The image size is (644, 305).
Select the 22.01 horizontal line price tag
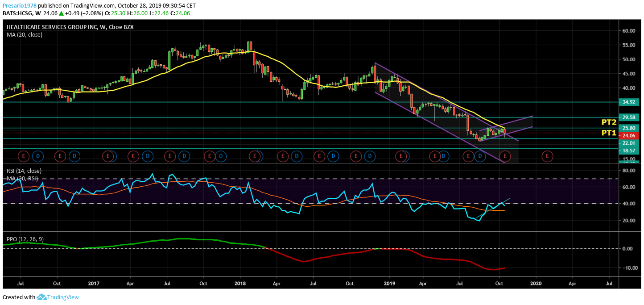(628, 143)
